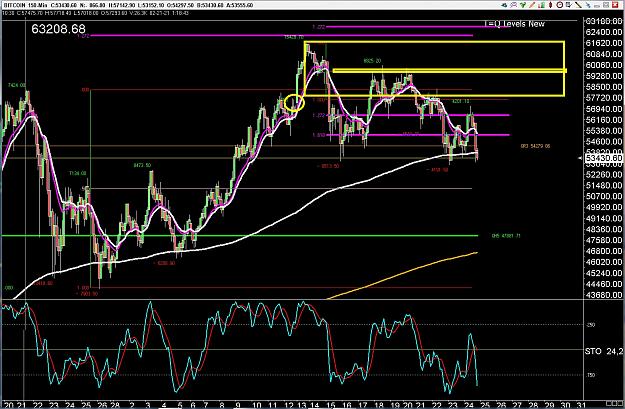This screenshot has height=409, width=625.
Task: Click the 61620.00 price axis label
Action: [x=604, y=43]
